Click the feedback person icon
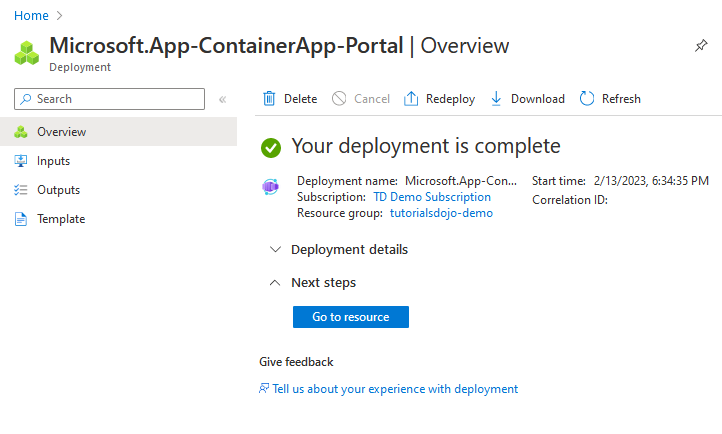Image resolution: width=722 pixels, height=434 pixels. pyautogui.click(x=264, y=389)
